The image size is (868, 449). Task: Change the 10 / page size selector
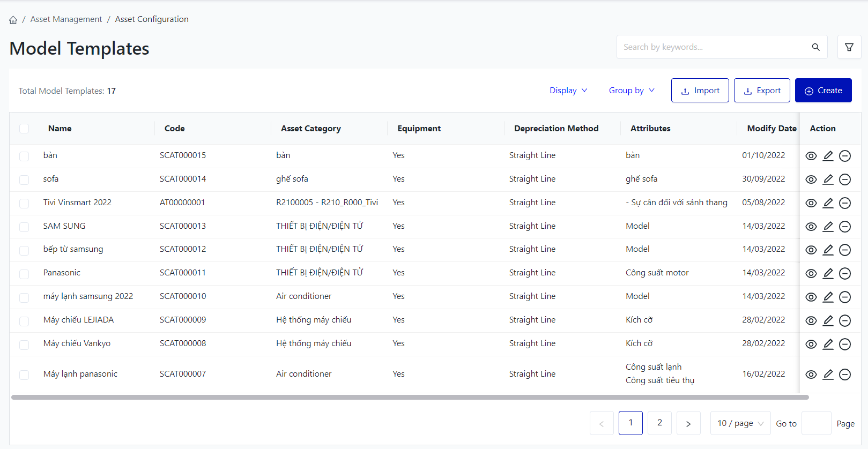tap(740, 423)
